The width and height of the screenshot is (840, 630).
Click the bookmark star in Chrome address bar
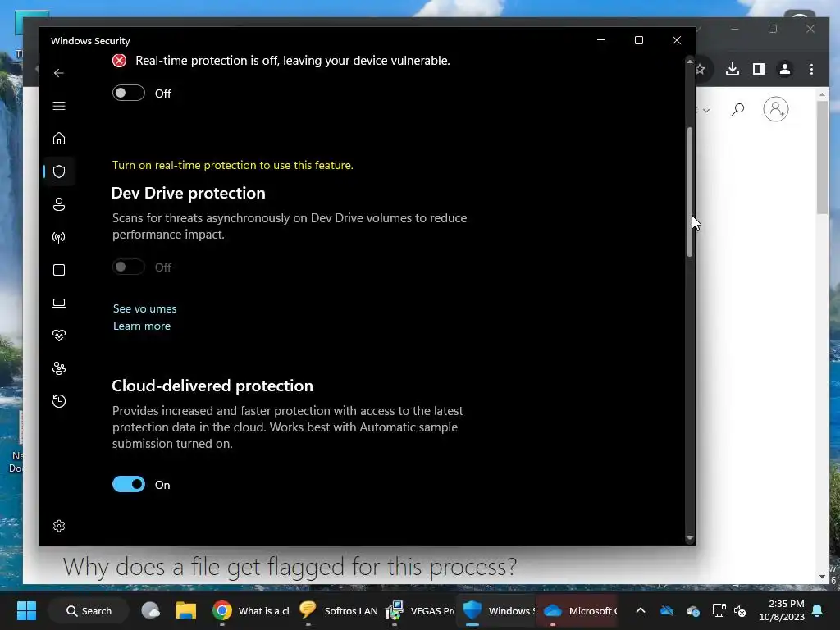coord(701,69)
